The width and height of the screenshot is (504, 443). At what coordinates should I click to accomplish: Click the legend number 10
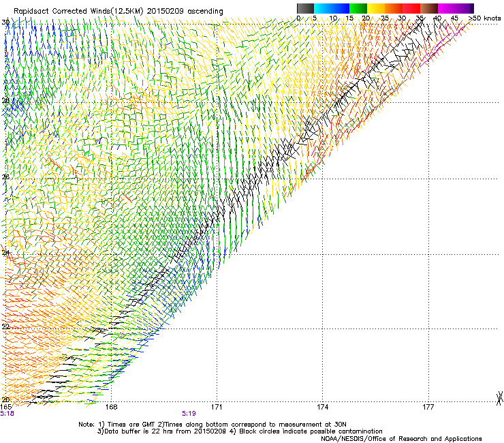(333, 18)
